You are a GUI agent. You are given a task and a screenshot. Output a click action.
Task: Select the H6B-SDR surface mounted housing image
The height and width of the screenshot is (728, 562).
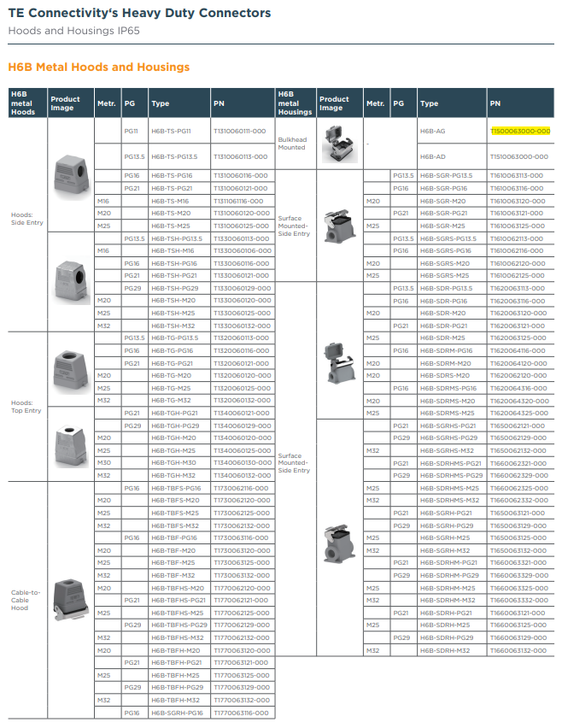tap(339, 362)
